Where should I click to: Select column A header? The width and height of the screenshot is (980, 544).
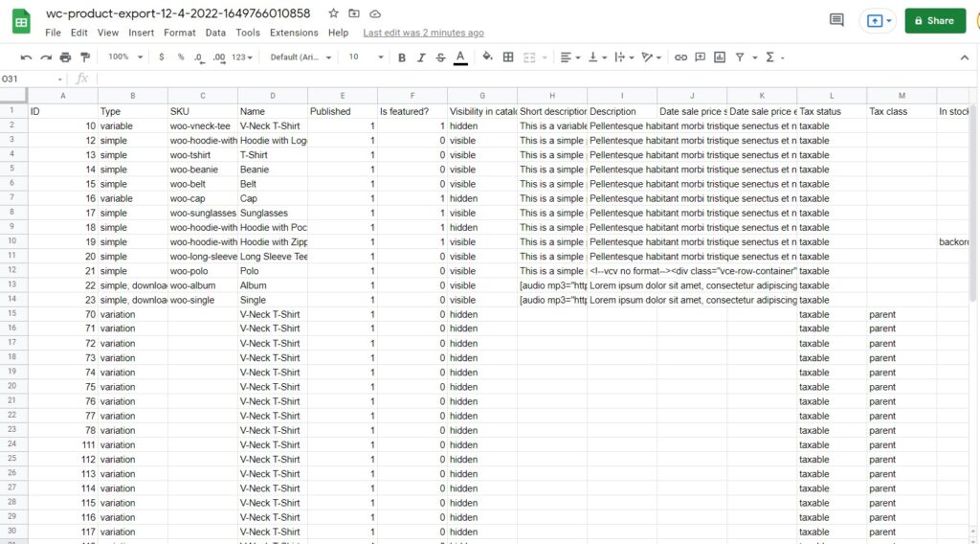tap(62, 96)
